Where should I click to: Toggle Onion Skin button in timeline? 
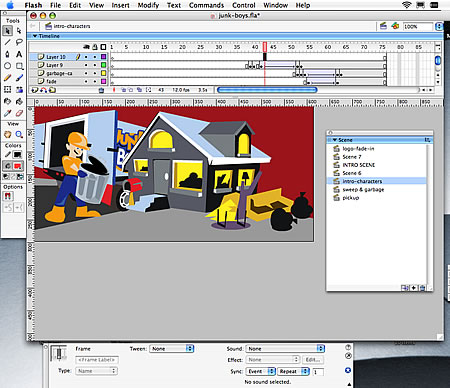click(x=123, y=90)
